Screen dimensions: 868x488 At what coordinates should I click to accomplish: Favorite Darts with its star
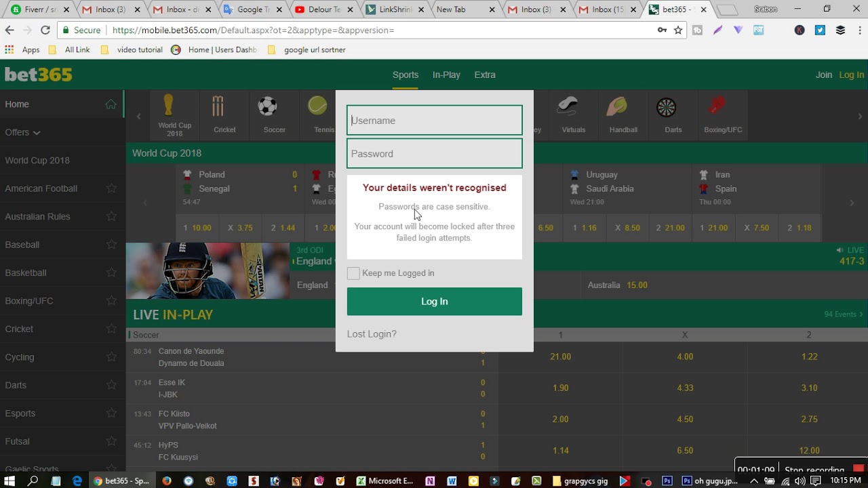[x=111, y=385]
